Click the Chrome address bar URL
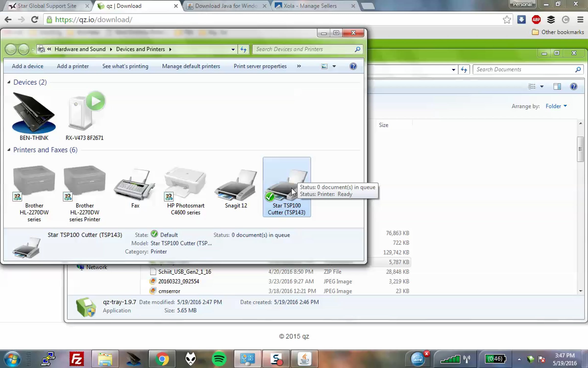Screen dimensions: 588x368 click(x=94, y=20)
